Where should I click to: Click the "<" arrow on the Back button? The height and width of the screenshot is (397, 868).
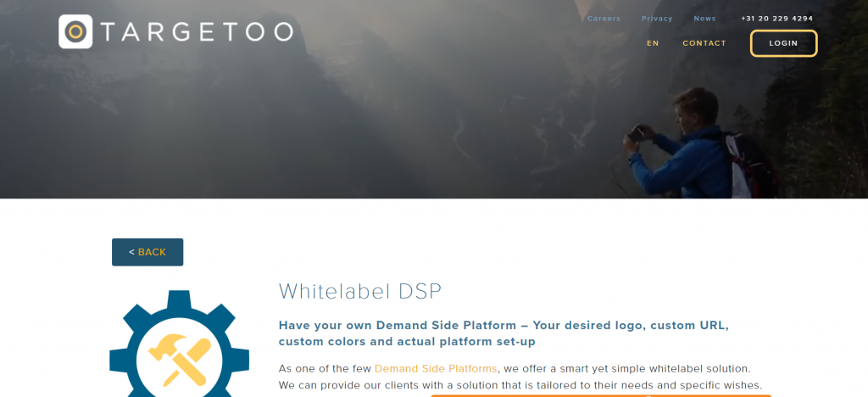pos(131,252)
